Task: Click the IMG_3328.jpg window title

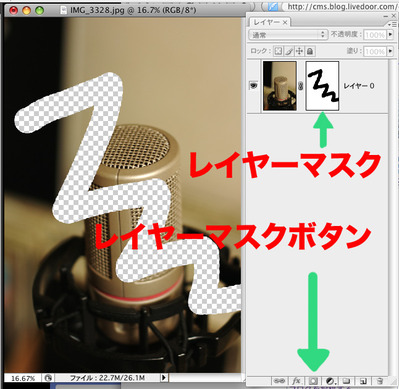Action: coord(133,10)
